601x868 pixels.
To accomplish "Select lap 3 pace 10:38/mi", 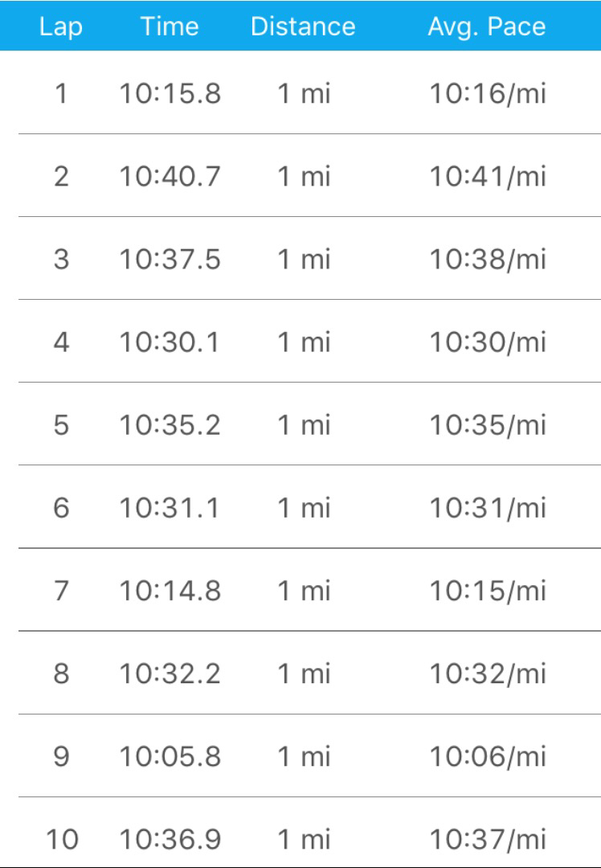I will coord(487,260).
